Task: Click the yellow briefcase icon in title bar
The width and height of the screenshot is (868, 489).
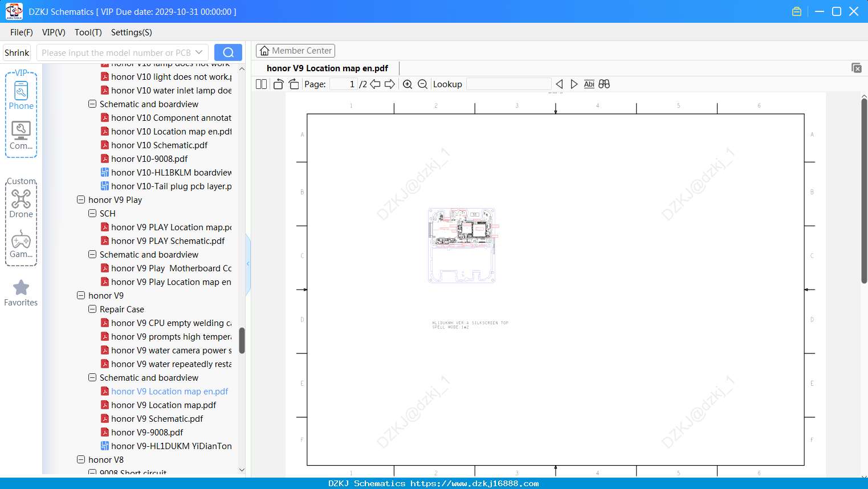Action: click(x=797, y=11)
